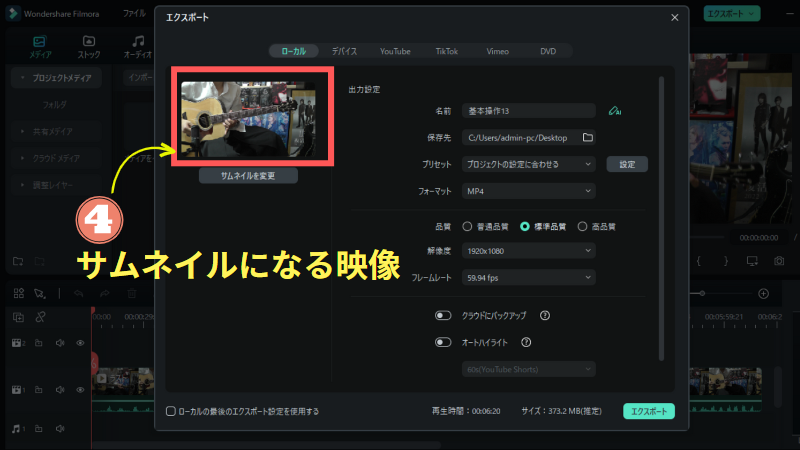This screenshot has height=450, width=800.
Task: Expand cloud media tree item
Action: click(x=22, y=158)
